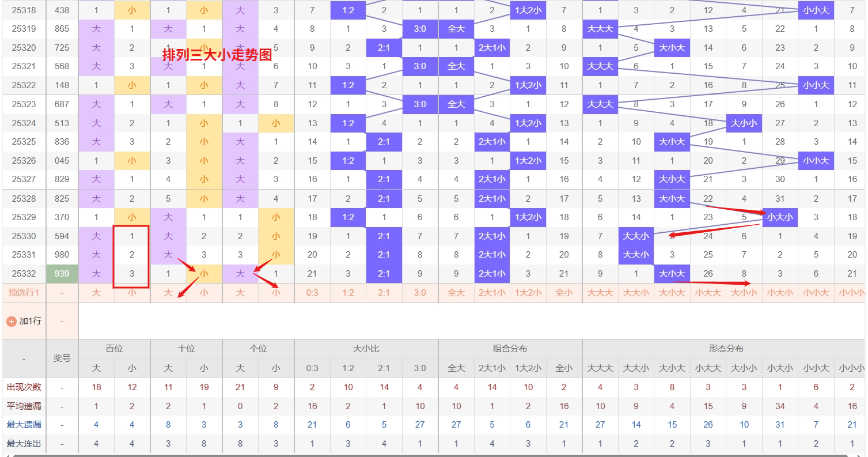
Task: Select 小 for 十位 in 预选行1
Action: (204, 293)
